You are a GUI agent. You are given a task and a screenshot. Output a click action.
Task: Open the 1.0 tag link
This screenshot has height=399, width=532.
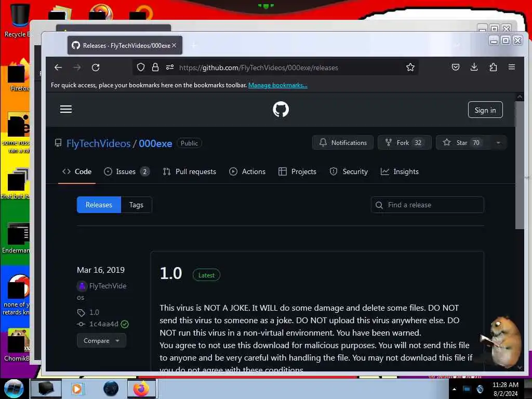coord(95,312)
